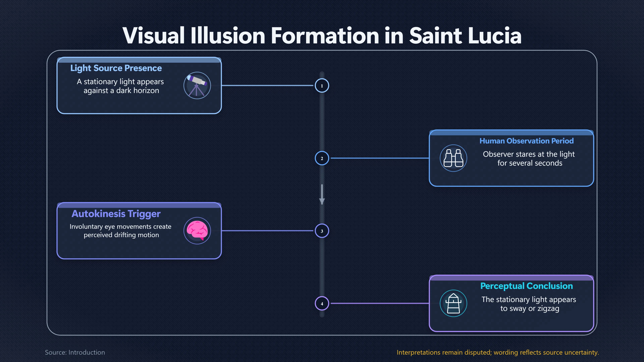Select timeline step marker 1
The image size is (644, 362).
(x=322, y=86)
